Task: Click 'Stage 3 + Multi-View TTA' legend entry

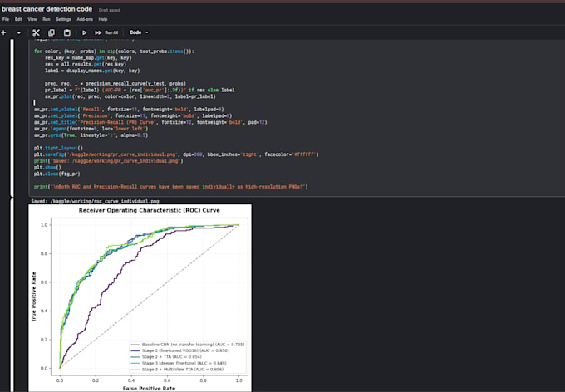Action: 177,370
